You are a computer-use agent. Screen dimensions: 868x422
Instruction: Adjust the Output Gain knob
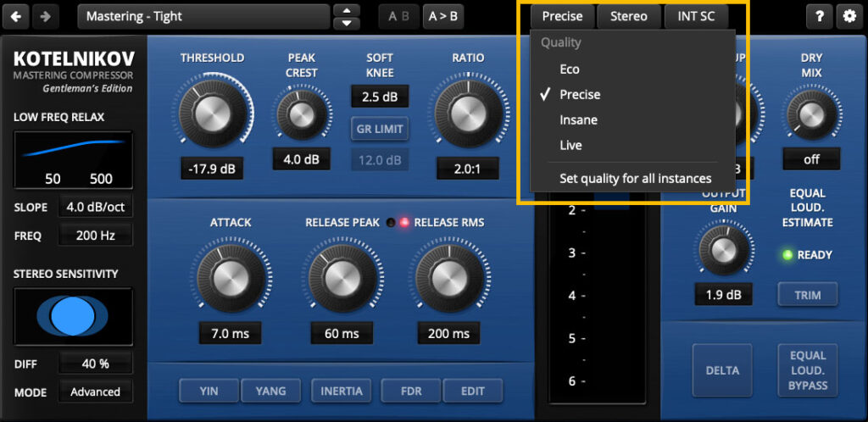724,252
